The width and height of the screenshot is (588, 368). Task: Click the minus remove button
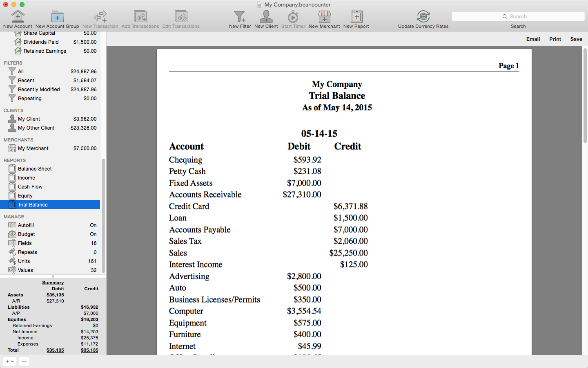[x=24, y=361]
